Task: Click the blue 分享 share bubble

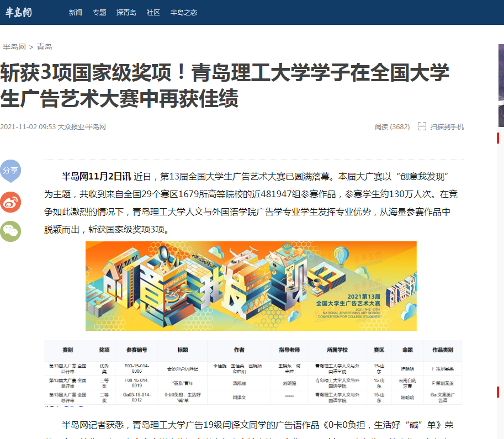Action: tap(10, 171)
